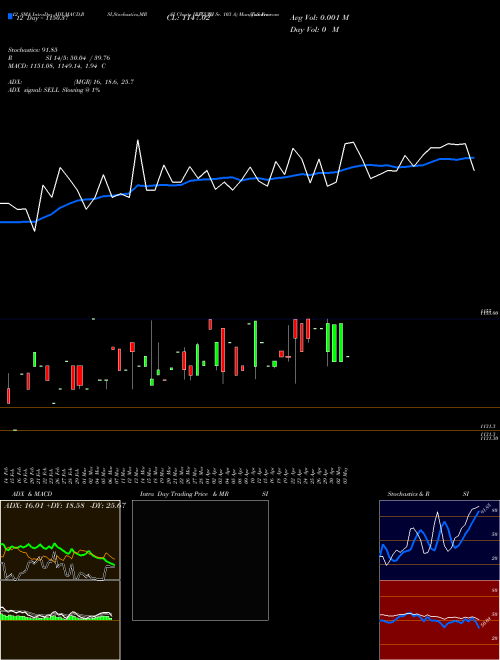Viewport: 500px width, 660px height.
Task: Click the empty intraday price chart box
Action: point(200,560)
